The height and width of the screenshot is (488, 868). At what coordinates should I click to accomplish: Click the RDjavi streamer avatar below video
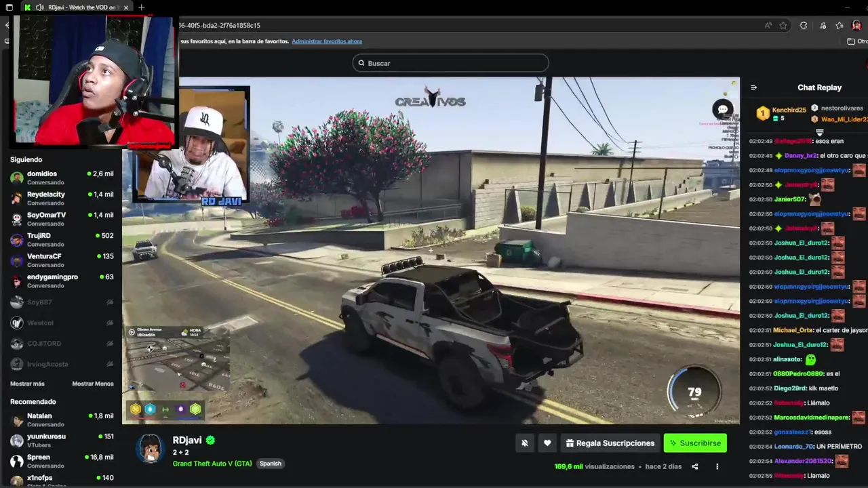(150, 449)
